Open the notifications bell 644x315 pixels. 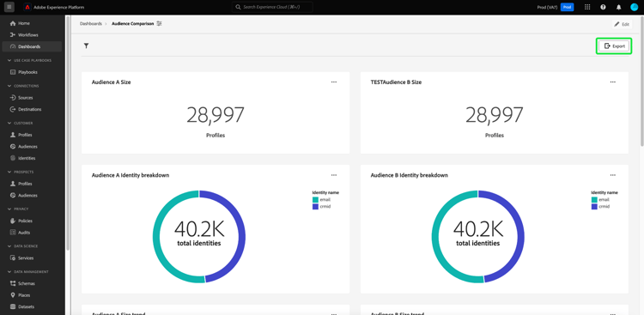pos(618,7)
